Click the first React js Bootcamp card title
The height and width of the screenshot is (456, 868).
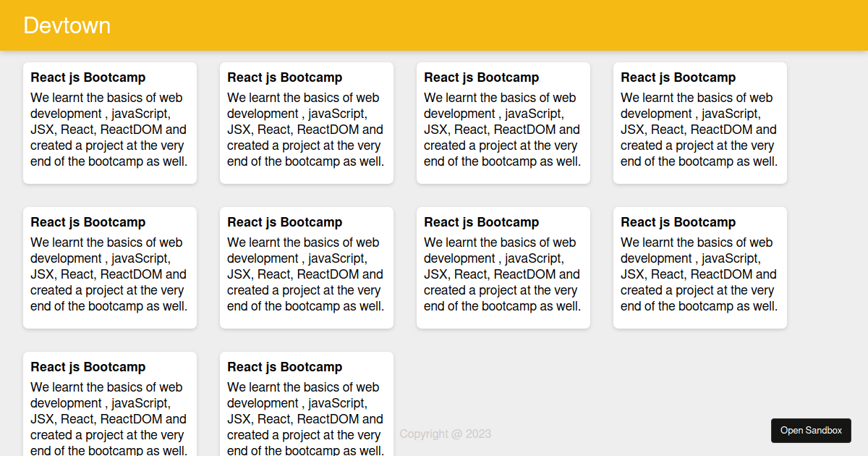pos(88,77)
